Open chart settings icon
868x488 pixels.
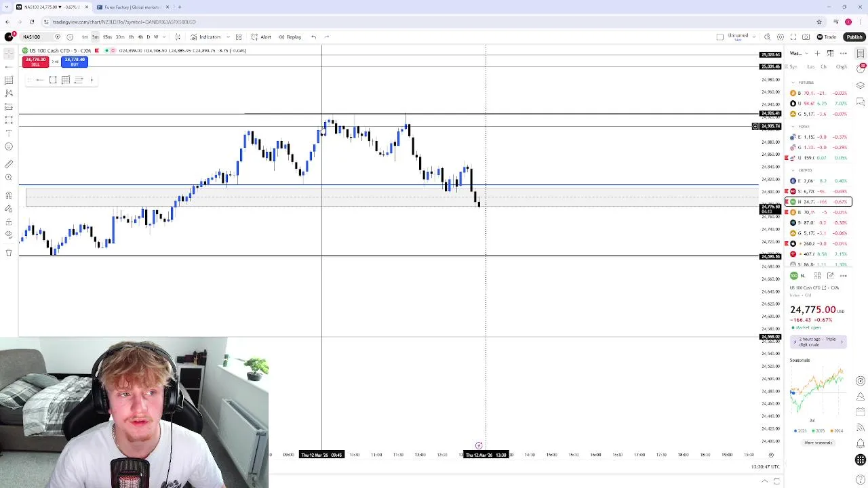click(781, 37)
